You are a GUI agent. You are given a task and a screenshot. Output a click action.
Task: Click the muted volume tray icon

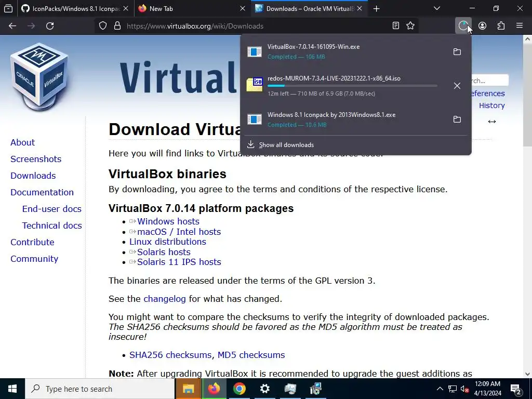coord(465,389)
